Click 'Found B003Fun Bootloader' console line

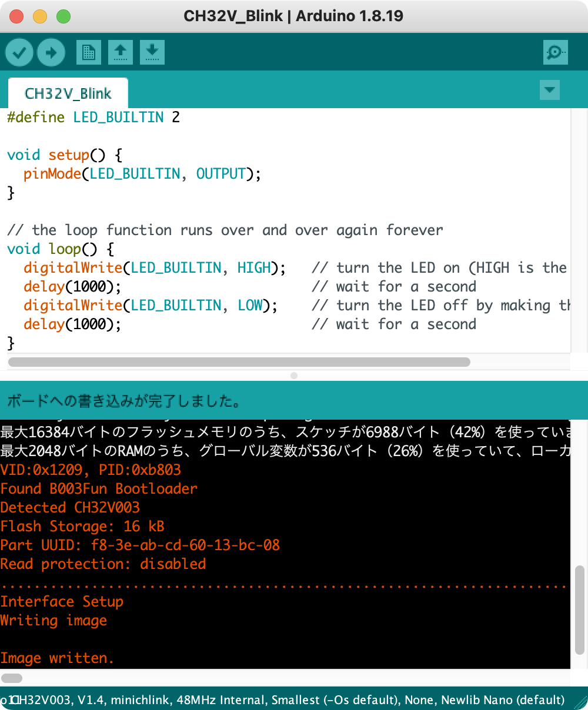point(99,488)
